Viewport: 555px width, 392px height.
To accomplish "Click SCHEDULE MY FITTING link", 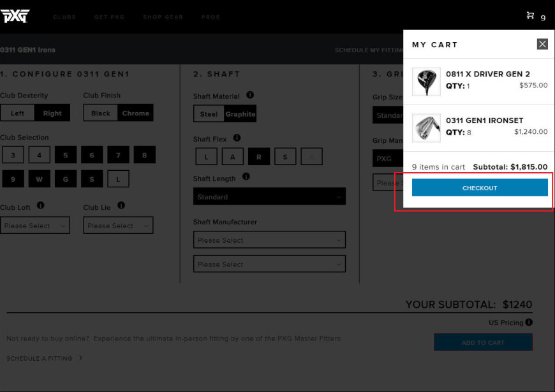I will point(369,50).
